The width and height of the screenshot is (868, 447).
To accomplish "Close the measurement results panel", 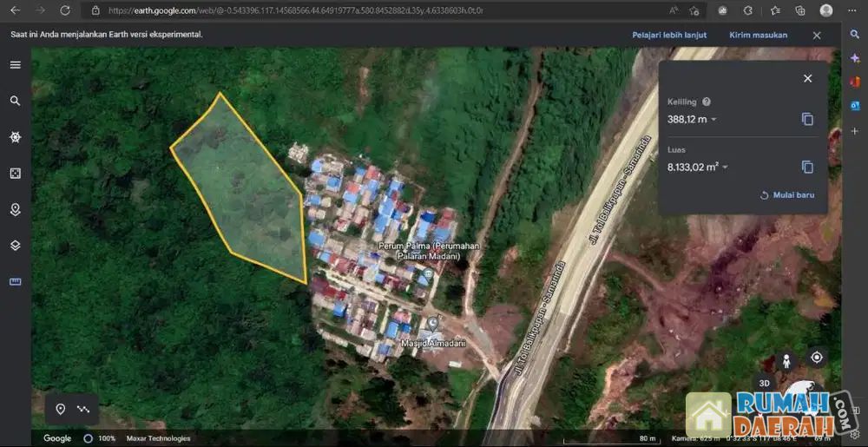I will [807, 78].
